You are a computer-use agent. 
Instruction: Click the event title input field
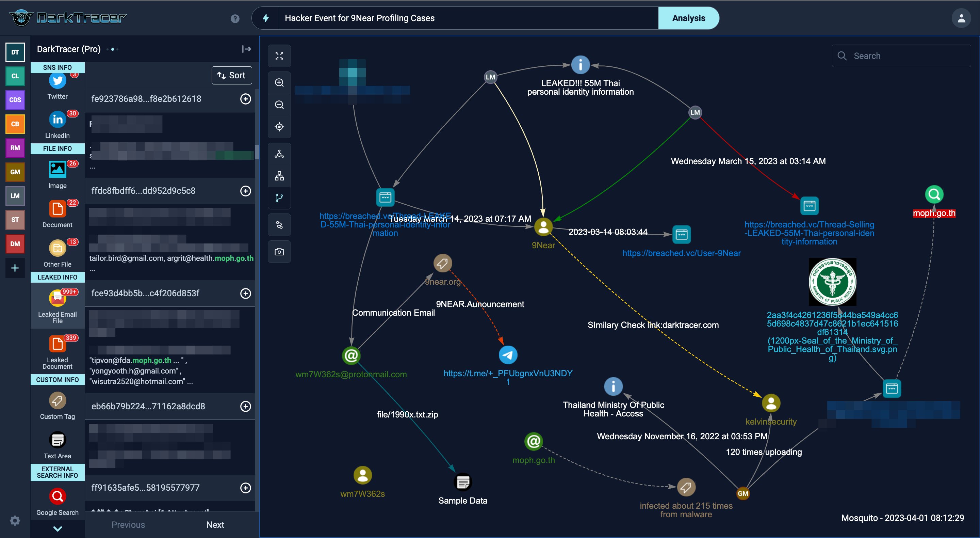click(x=468, y=18)
